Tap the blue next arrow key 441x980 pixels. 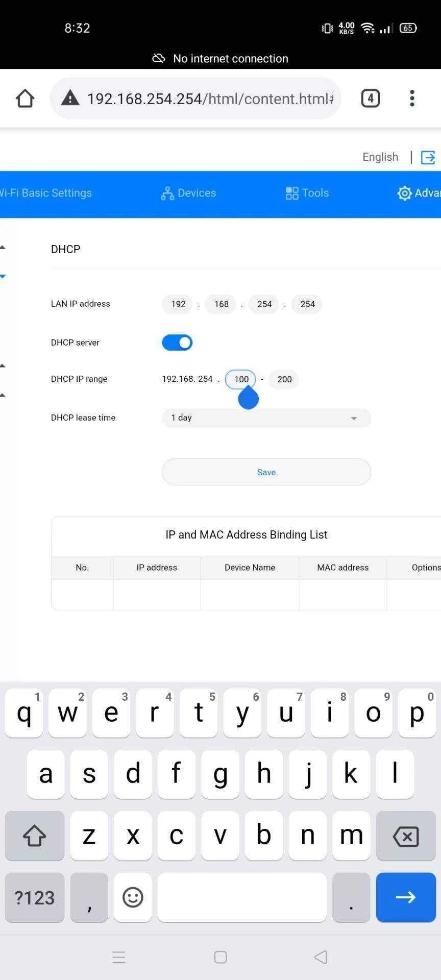tap(406, 897)
